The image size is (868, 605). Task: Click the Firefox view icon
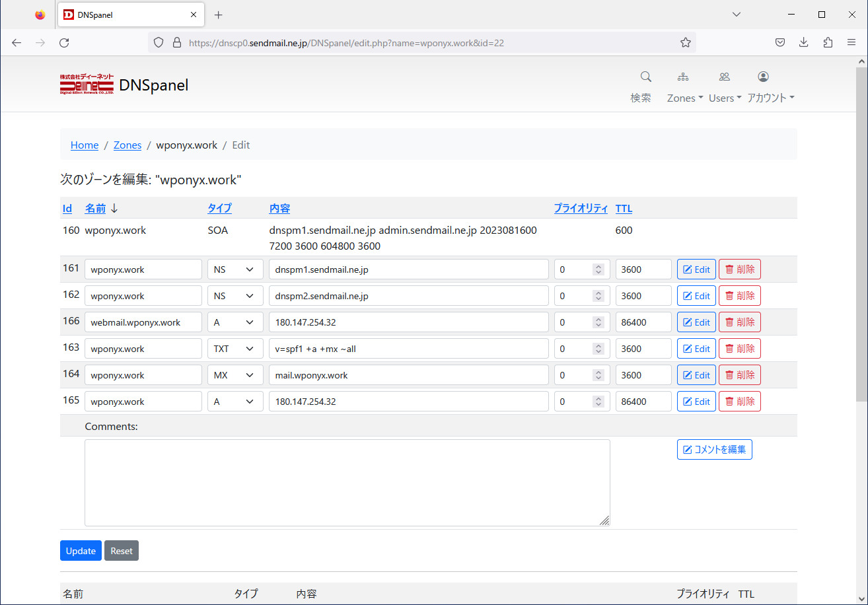point(40,15)
